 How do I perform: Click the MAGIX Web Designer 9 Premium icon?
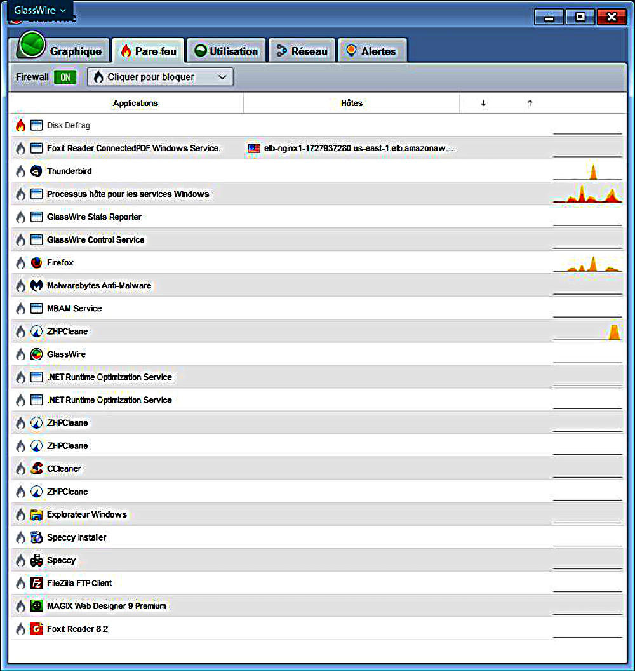37,606
